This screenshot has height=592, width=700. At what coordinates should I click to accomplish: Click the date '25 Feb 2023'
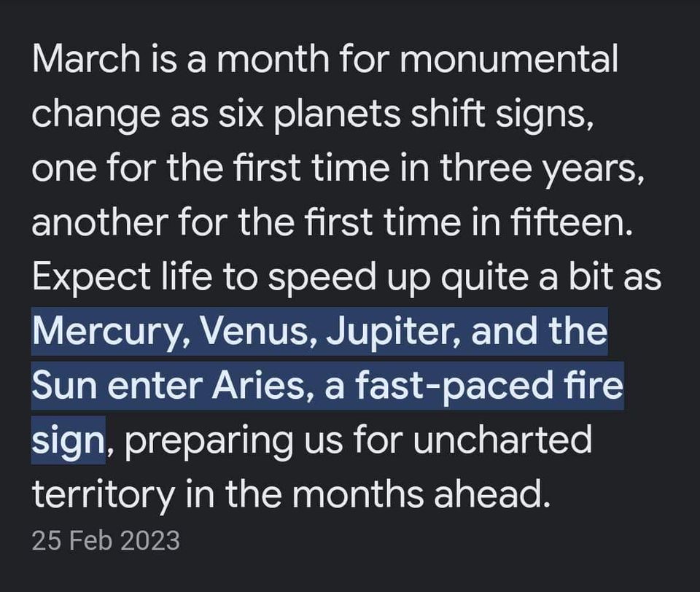click(x=106, y=541)
